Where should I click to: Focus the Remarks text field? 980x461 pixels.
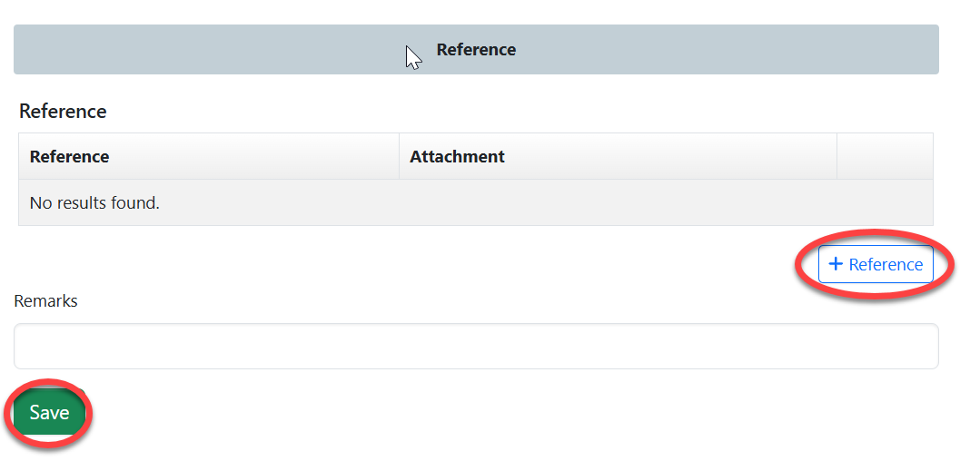pos(476,346)
